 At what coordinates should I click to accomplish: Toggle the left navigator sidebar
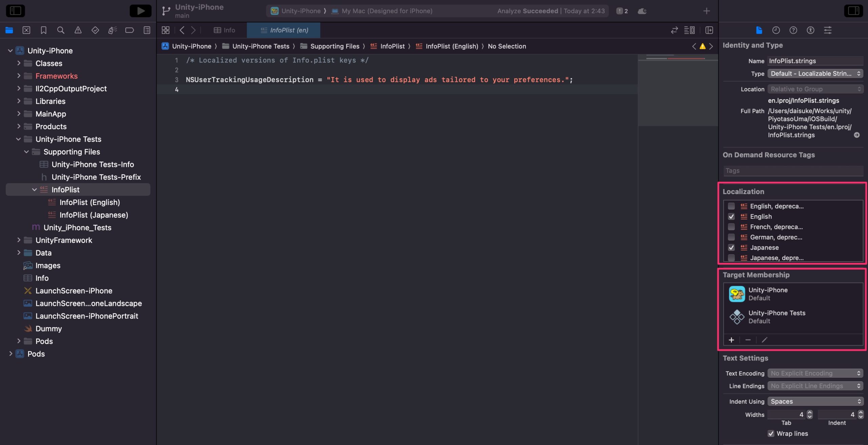click(x=15, y=11)
